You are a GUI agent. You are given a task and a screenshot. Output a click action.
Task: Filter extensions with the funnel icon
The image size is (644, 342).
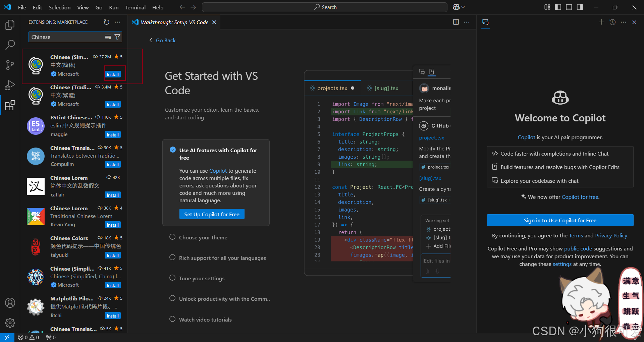pyautogui.click(x=117, y=37)
